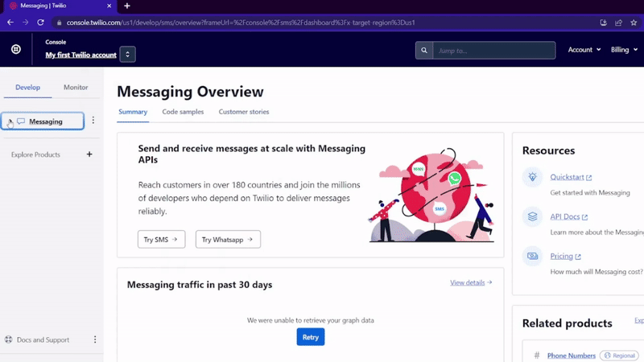Switch to the Develop tab
This screenshot has height=362, width=644.
click(28, 87)
